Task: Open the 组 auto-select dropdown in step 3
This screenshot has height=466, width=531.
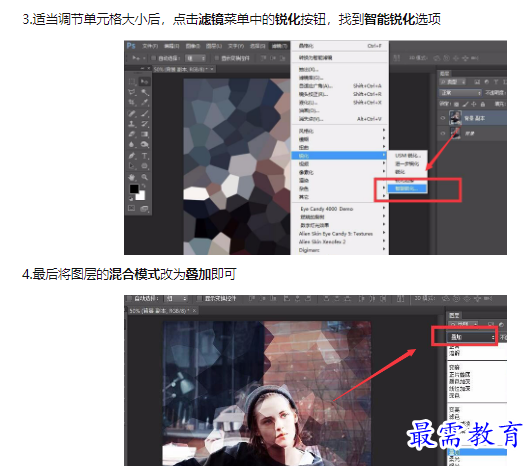Action: click(x=195, y=58)
